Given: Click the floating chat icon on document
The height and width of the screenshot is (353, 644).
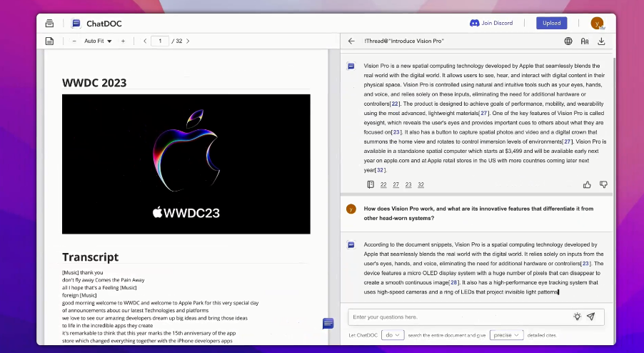Looking at the screenshot, I should point(328,324).
